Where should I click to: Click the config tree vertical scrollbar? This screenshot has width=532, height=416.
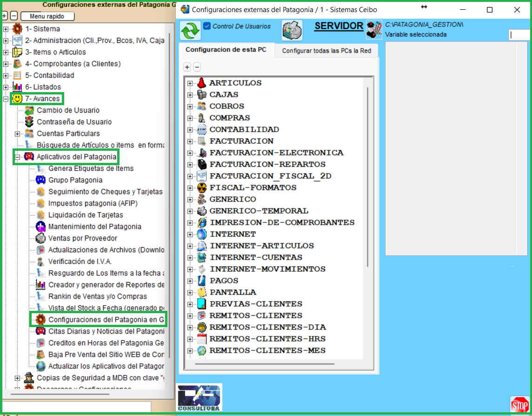pos(368,176)
